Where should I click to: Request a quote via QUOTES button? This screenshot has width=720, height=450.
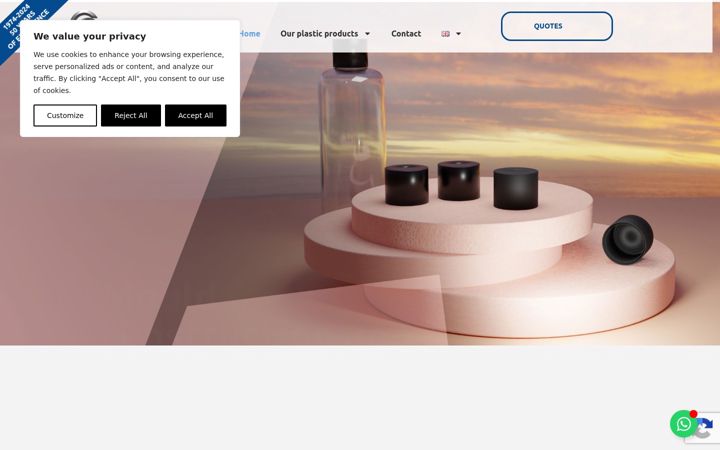(557, 26)
